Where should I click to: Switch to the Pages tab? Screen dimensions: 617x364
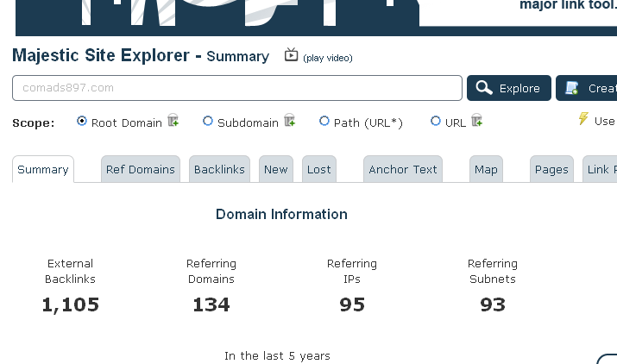[551, 169]
